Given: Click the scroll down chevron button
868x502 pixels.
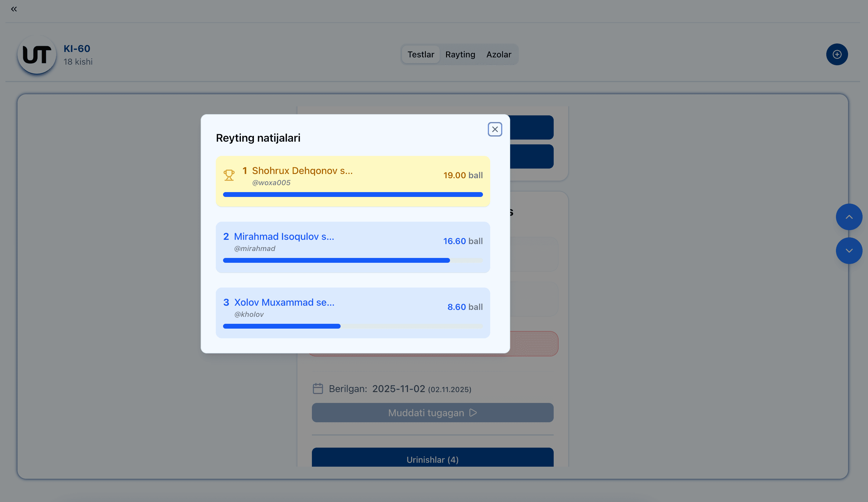Looking at the screenshot, I should coord(849,251).
